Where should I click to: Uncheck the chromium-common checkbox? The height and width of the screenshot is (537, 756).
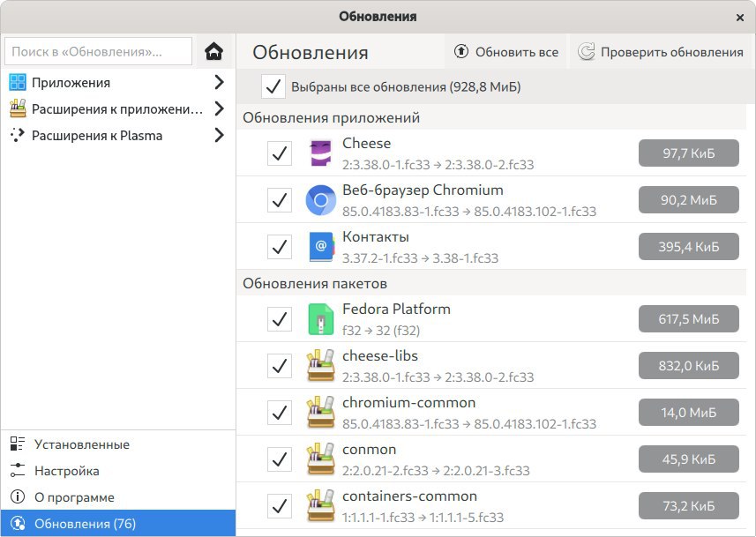[x=280, y=413]
